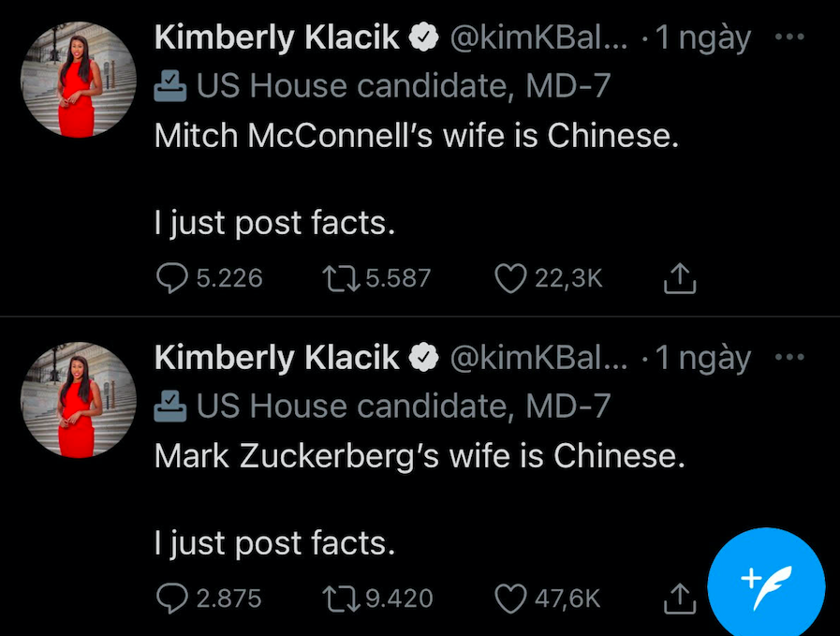Click the US House candidate label, first tweet
Image resolution: width=840 pixels, height=636 pixels.
[x=403, y=86]
